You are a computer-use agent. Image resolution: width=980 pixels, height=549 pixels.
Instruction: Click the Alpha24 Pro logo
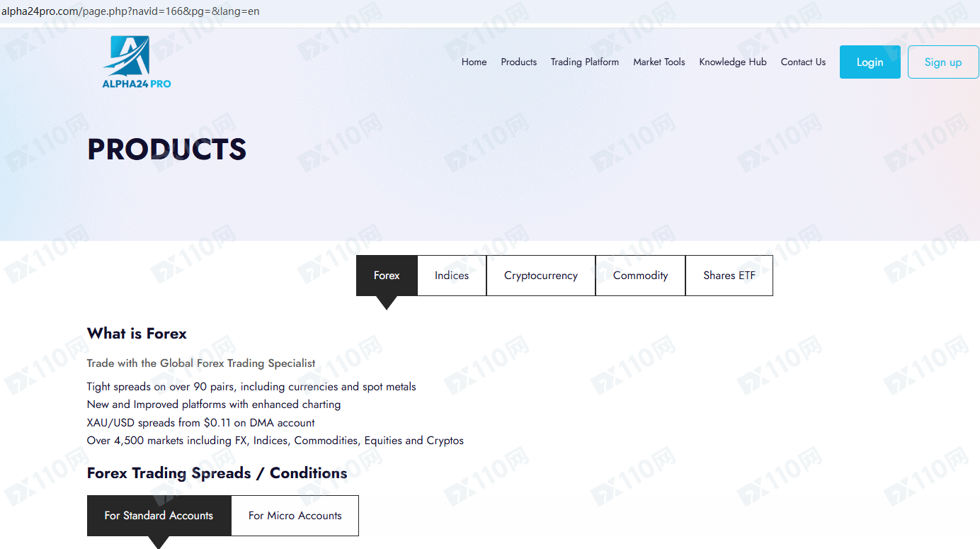136,62
